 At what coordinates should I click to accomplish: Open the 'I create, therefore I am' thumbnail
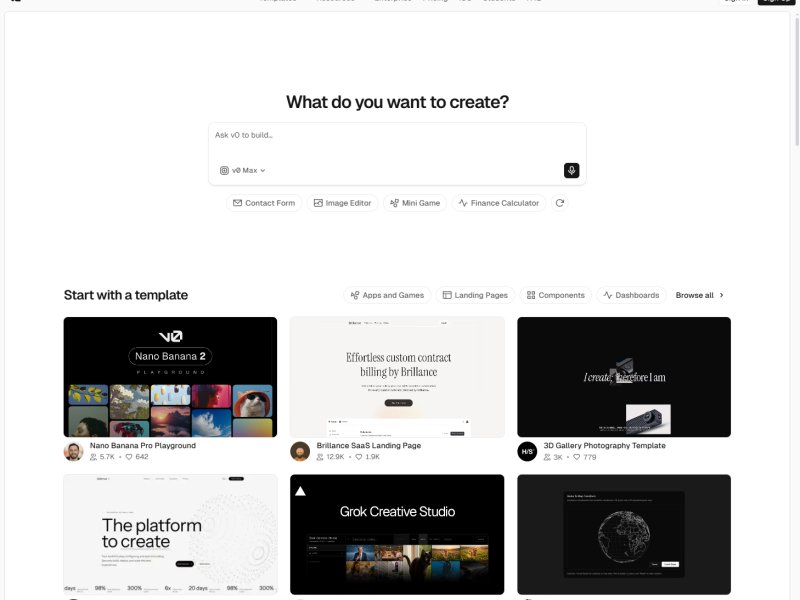(624, 377)
